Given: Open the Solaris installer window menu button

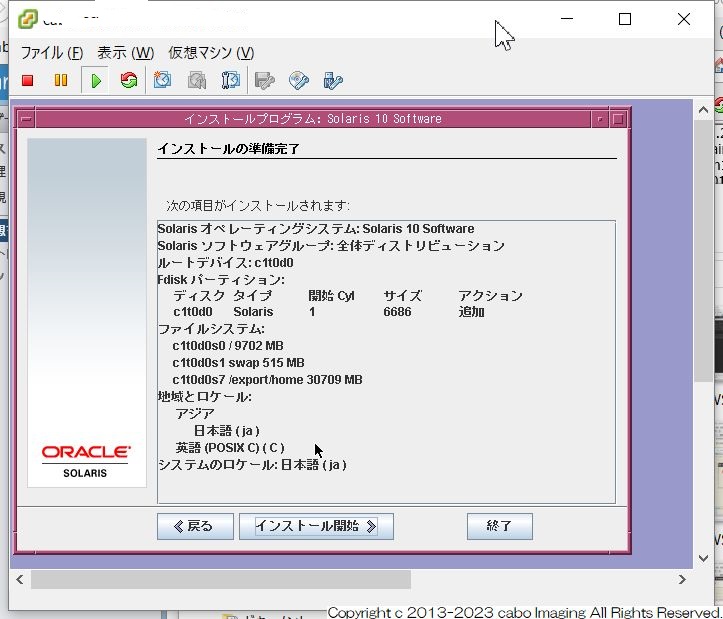Looking at the screenshot, I should point(27,119).
